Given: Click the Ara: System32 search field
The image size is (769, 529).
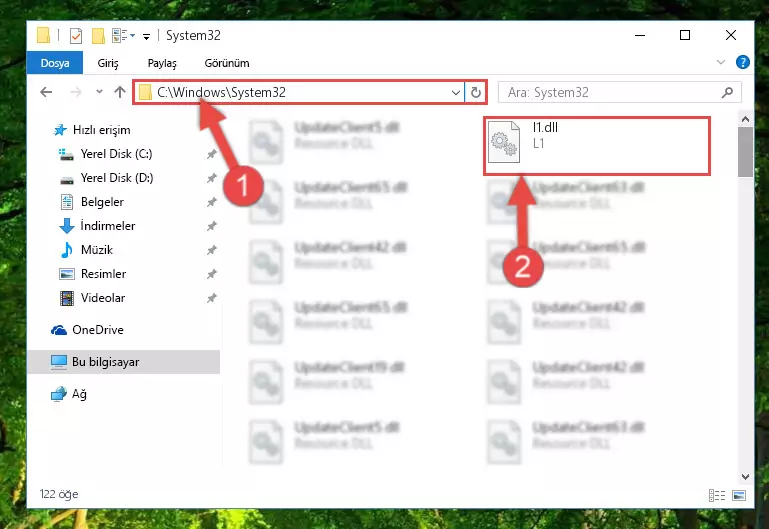Looking at the screenshot, I should [x=619, y=92].
